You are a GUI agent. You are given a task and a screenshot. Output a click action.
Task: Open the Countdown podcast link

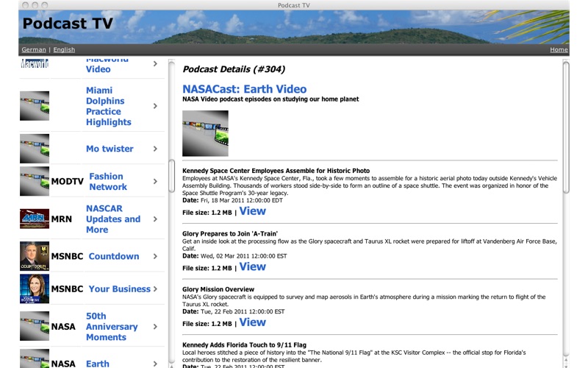(x=114, y=256)
